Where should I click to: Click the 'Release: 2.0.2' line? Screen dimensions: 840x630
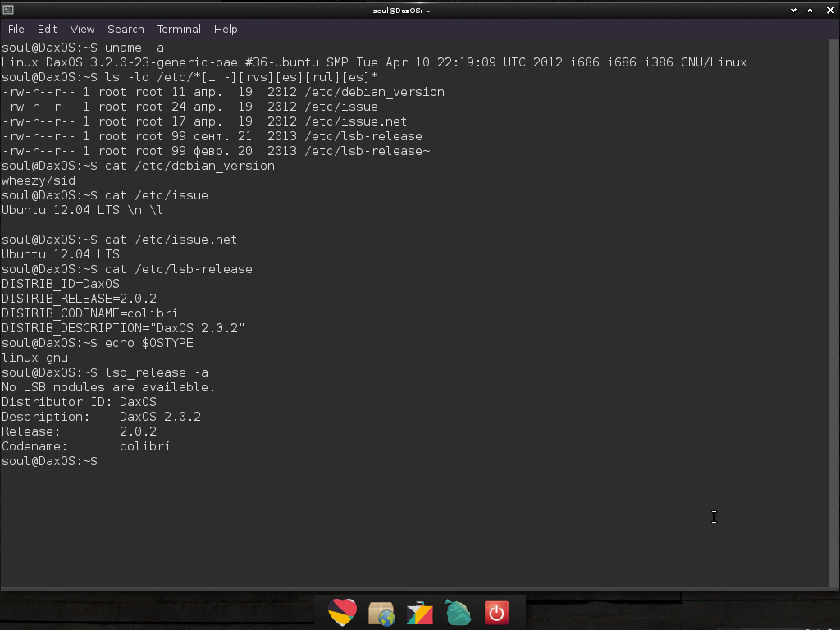[79, 431]
